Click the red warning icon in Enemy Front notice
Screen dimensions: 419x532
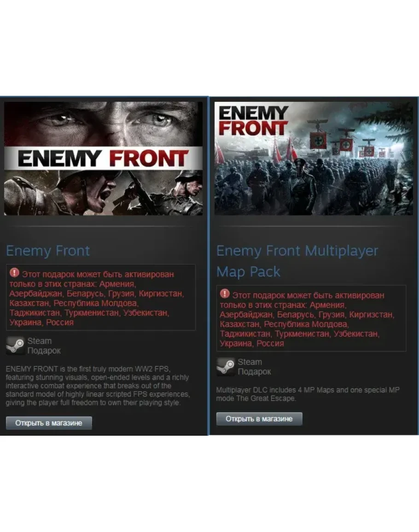pos(14,272)
